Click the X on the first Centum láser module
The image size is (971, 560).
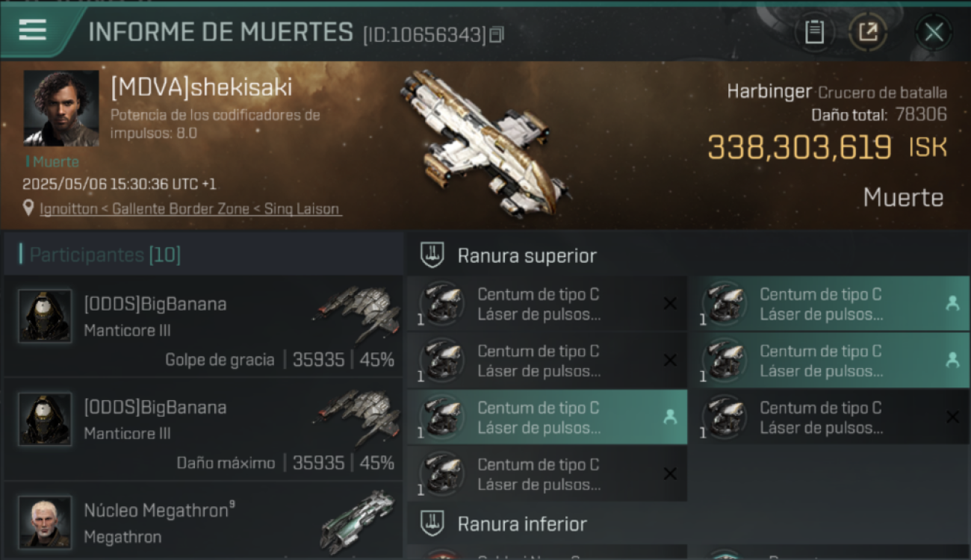pos(670,303)
